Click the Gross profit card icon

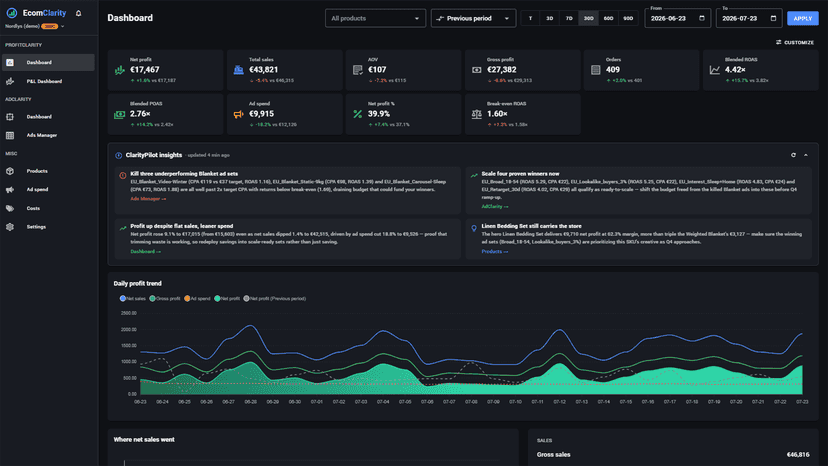click(x=476, y=70)
